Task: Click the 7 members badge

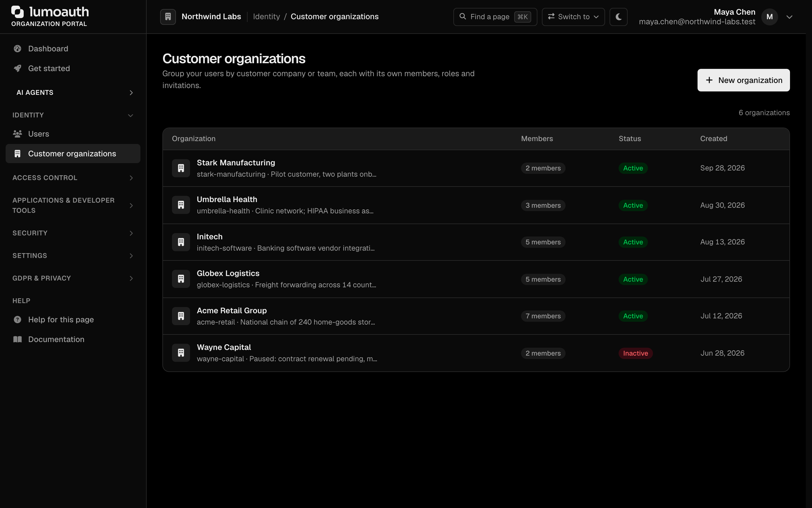Action: tap(543, 316)
